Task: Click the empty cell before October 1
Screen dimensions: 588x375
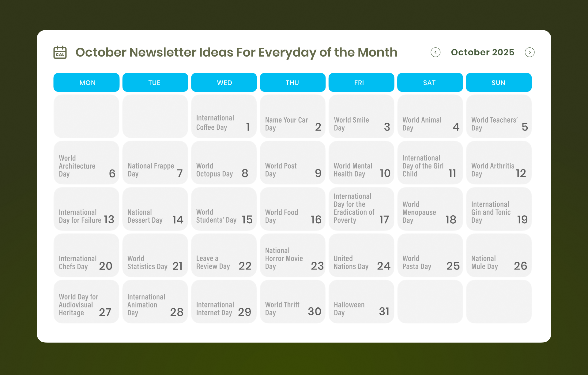Action: [x=86, y=116]
